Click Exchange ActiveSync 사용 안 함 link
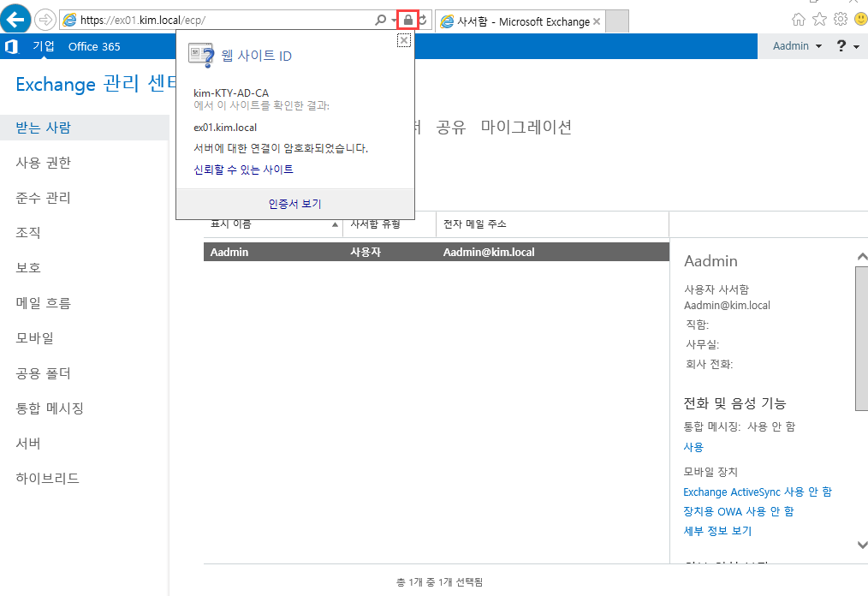868x596 pixels. point(758,492)
